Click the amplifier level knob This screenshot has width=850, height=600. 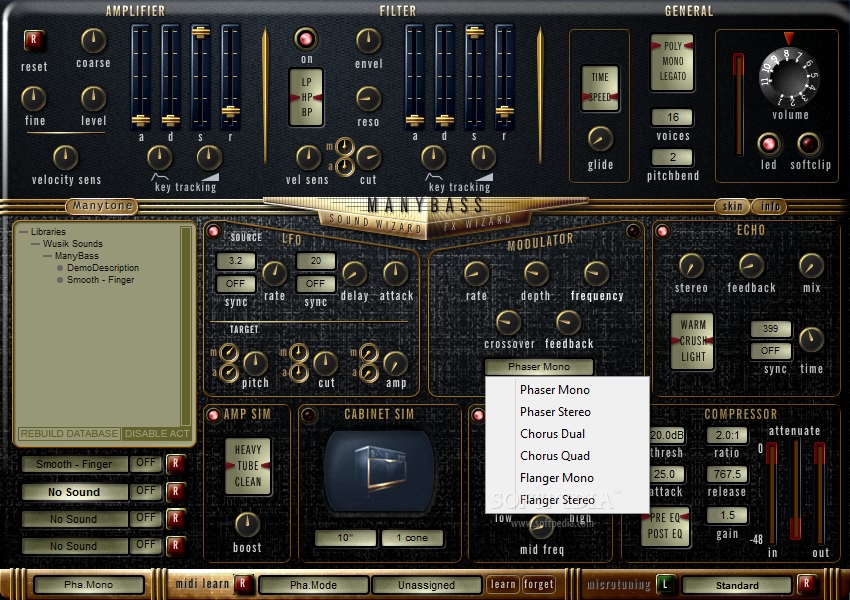pos(93,99)
